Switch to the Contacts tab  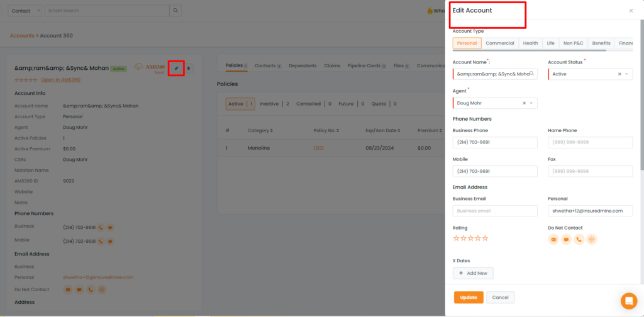pos(268,65)
